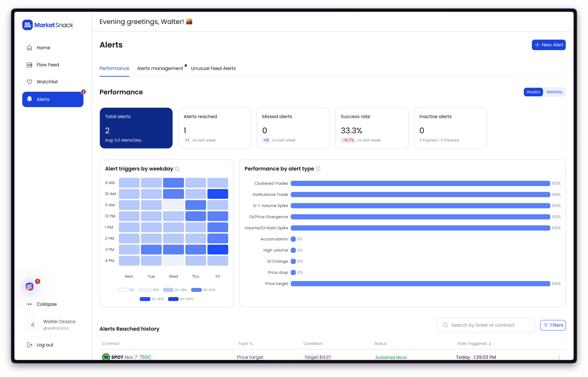
Task: Click the Price target performance bar
Action: click(x=420, y=283)
